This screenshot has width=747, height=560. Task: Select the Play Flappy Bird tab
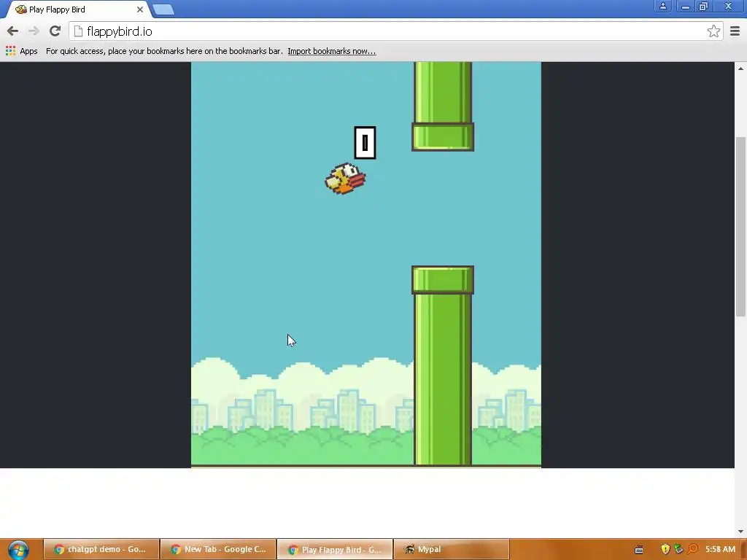click(x=79, y=9)
